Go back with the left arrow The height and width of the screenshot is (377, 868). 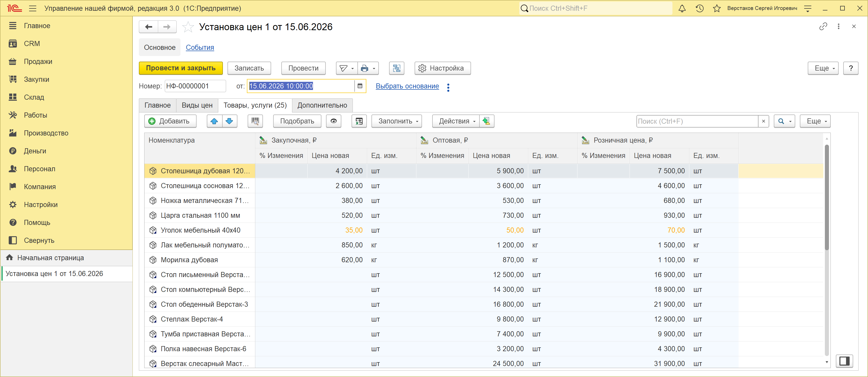pyautogui.click(x=149, y=27)
